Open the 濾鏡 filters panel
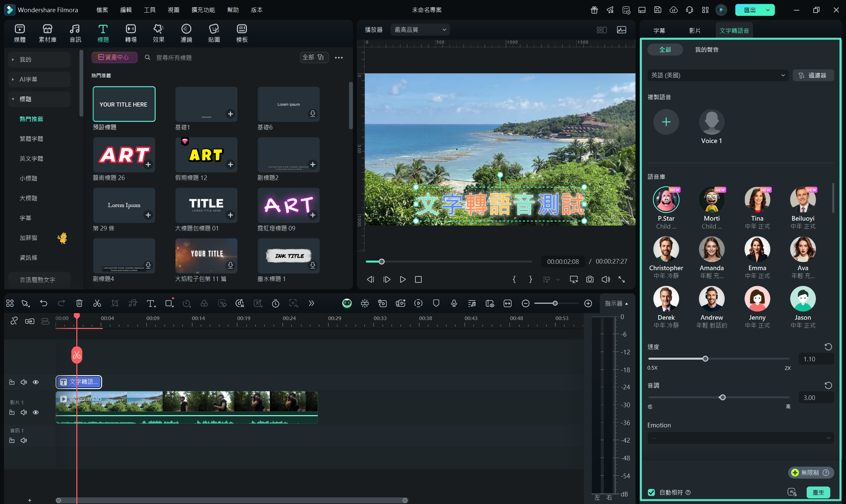The height and width of the screenshot is (504, 846). coord(186,33)
